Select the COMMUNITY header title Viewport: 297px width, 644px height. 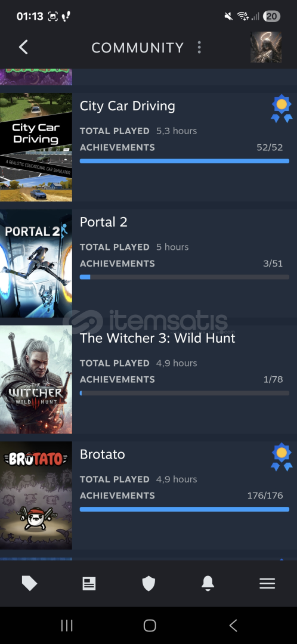click(x=137, y=48)
